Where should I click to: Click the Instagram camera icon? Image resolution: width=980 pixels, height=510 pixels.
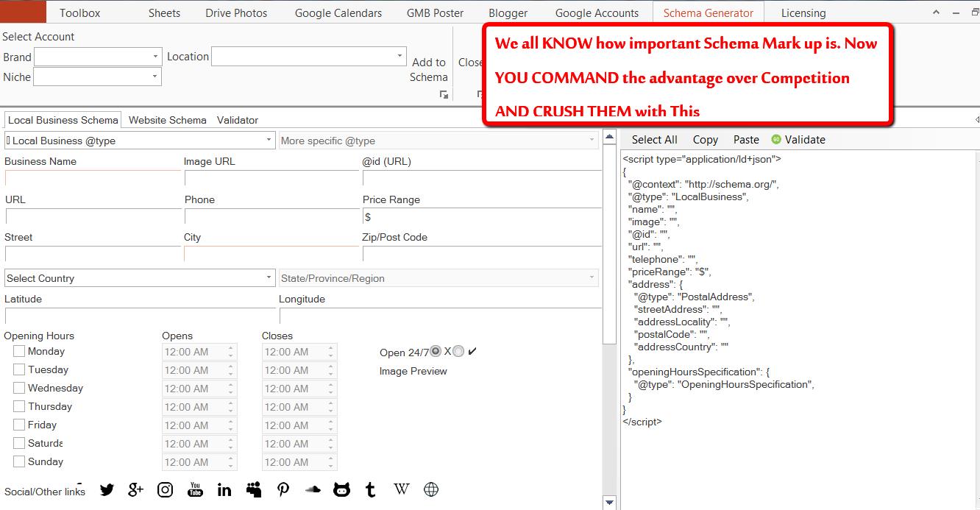click(x=166, y=489)
